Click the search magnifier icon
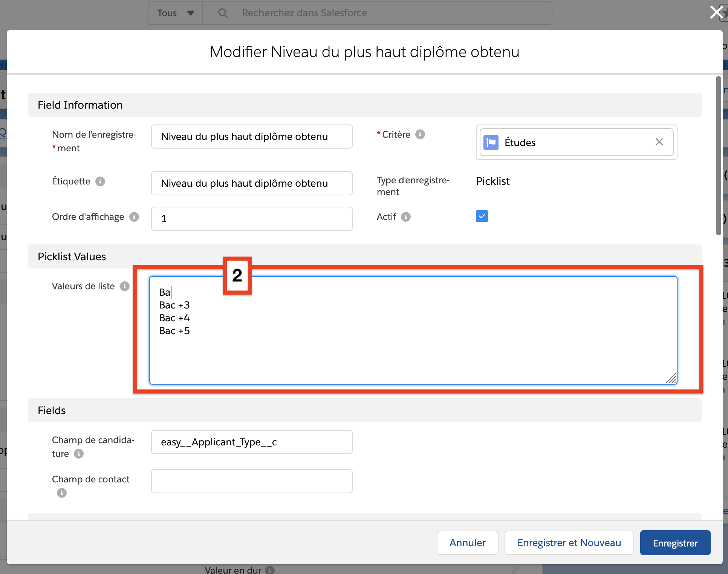Image resolution: width=728 pixels, height=574 pixels. pyautogui.click(x=223, y=13)
